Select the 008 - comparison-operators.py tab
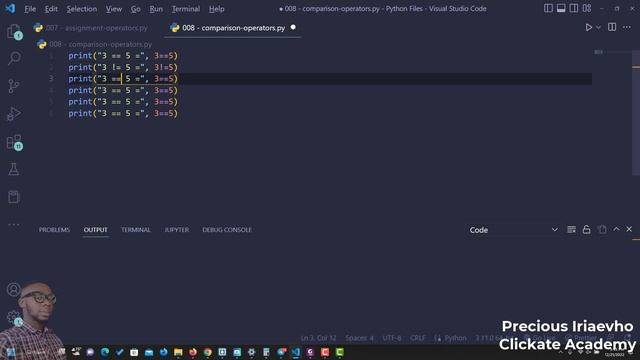Image resolution: width=640 pixels, height=360 pixels. tap(233, 28)
